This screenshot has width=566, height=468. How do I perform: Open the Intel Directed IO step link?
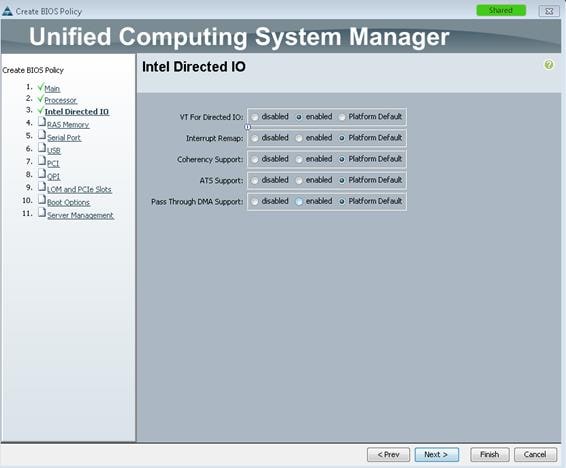[x=77, y=111]
